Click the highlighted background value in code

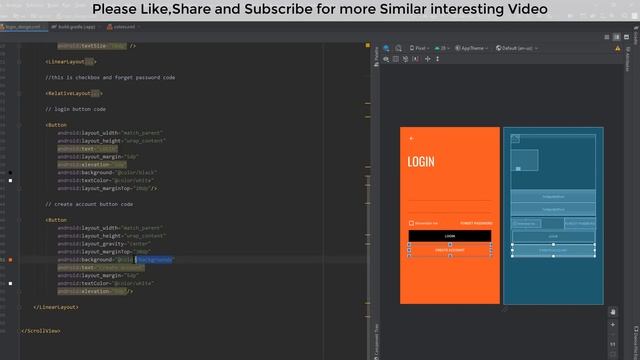coord(154,260)
